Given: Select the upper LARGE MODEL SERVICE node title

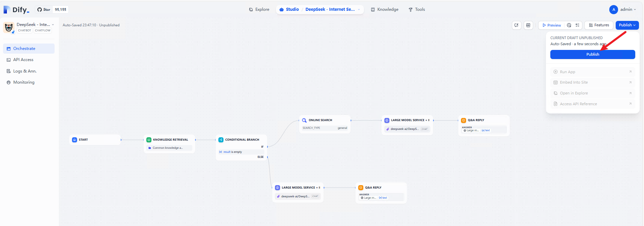Looking at the screenshot, I should click(410, 120).
